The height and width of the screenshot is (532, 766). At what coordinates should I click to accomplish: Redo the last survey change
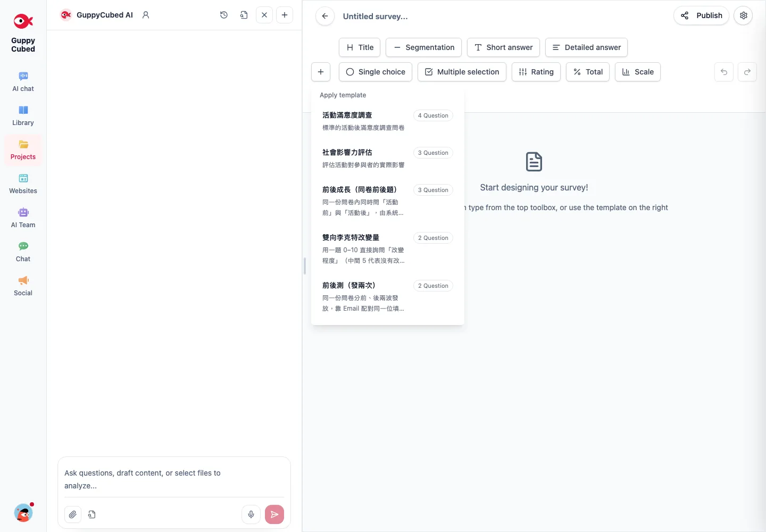click(x=747, y=72)
